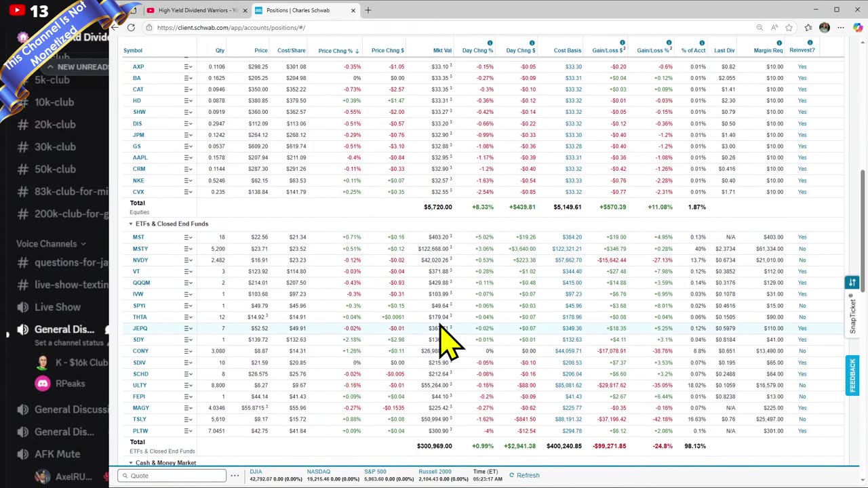Reload the page with the browser refresh icon
Screen dimensions: 868x488
(x=131, y=28)
